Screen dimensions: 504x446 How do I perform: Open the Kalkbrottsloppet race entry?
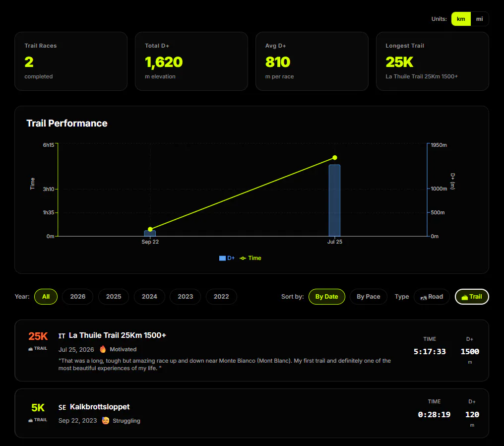[x=252, y=413]
